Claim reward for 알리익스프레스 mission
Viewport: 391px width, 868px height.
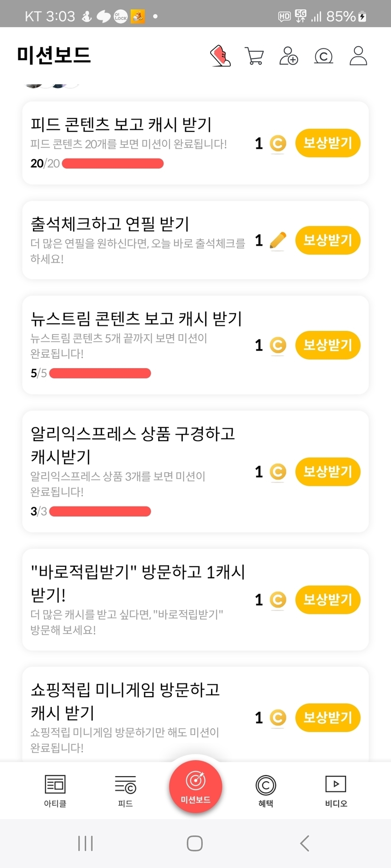[x=327, y=472]
